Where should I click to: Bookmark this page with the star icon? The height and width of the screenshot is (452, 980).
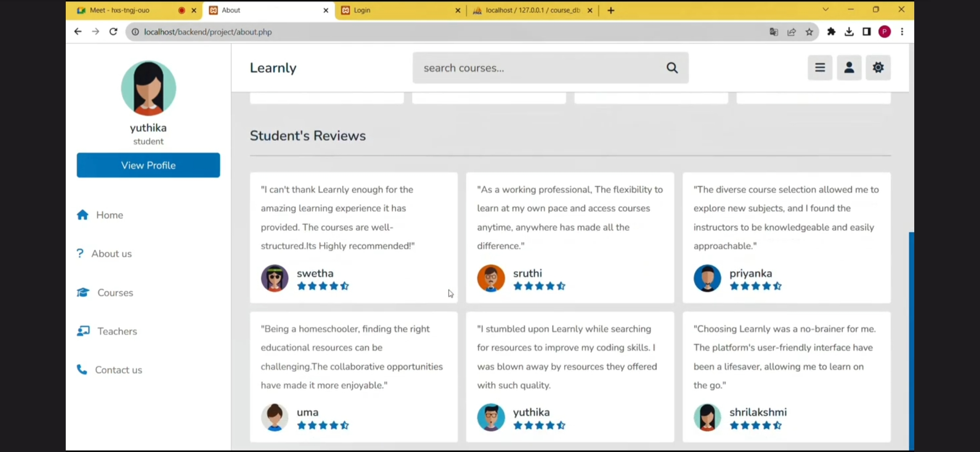coord(809,32)
